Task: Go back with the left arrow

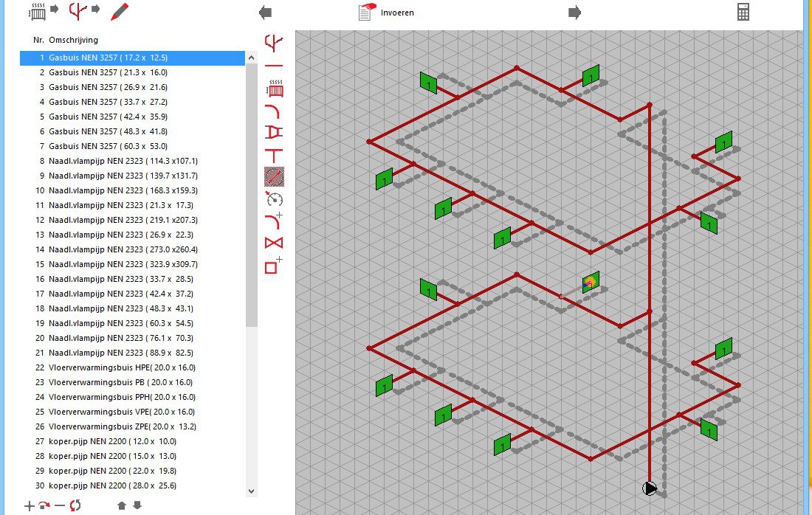Action: [265, 13]
